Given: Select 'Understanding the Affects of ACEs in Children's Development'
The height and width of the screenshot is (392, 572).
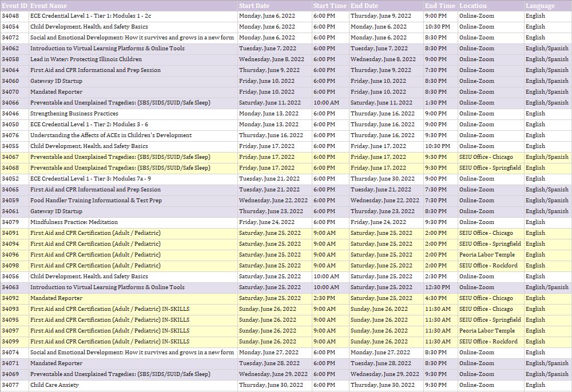Looking at the screenshot, I should (x=111, y=135).
